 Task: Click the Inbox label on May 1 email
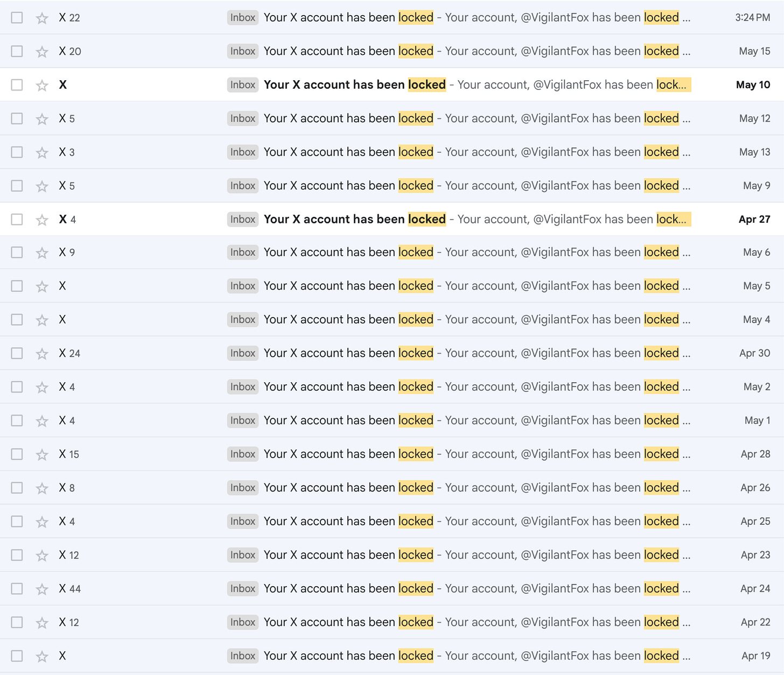click(243, 420)
